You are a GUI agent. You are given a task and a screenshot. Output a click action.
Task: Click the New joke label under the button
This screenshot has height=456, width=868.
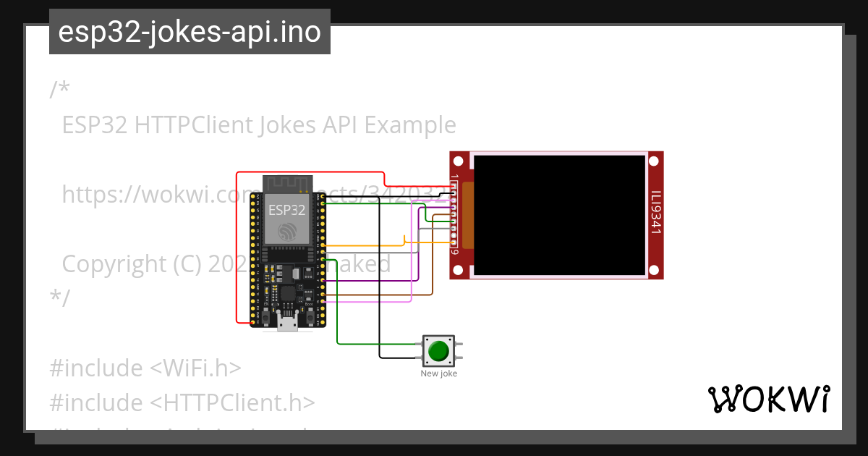pos(438,373)
